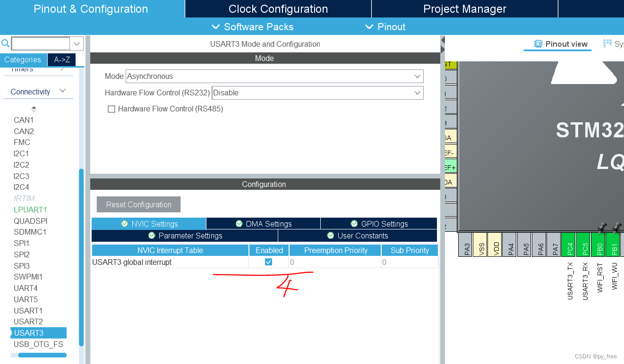Screen dimensions: 624x364
Task: Open Hardware Flow Control RS232 dropdown
Action: 317,93
